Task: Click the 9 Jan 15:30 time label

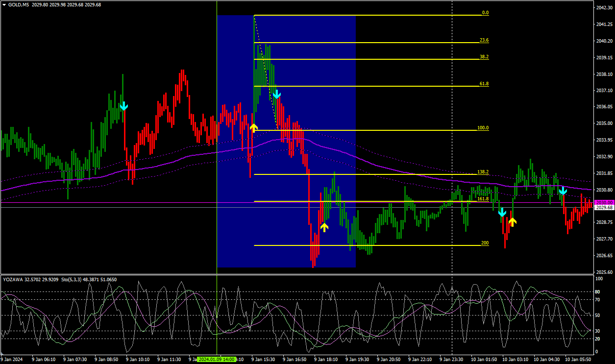Action: (263, 360)
